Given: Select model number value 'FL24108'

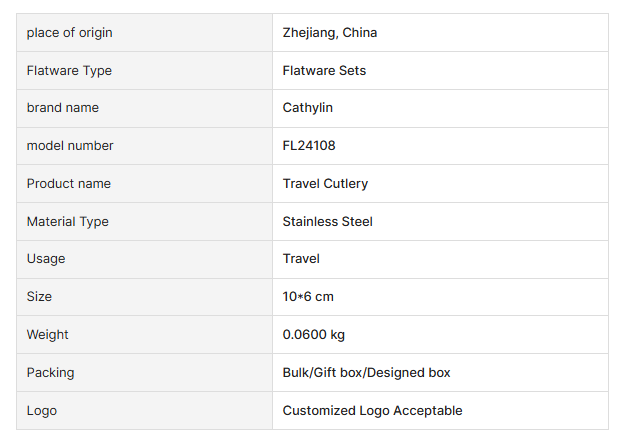Looking at the screenshot, I should [309, 146].
